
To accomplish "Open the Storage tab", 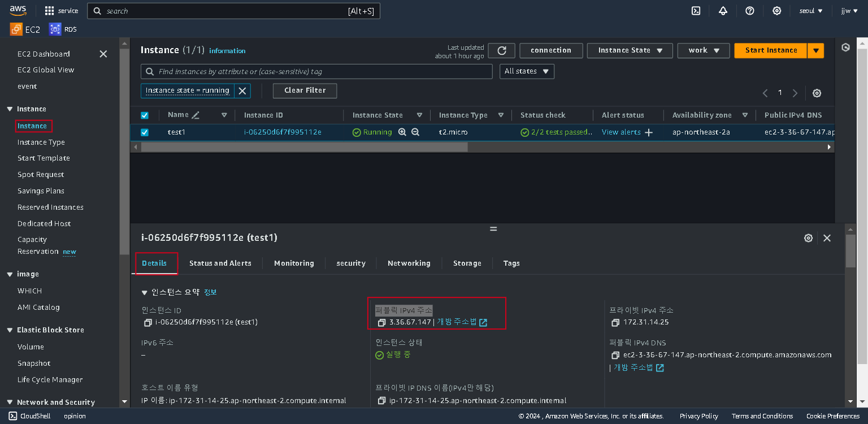I will (x=467, y=263).
